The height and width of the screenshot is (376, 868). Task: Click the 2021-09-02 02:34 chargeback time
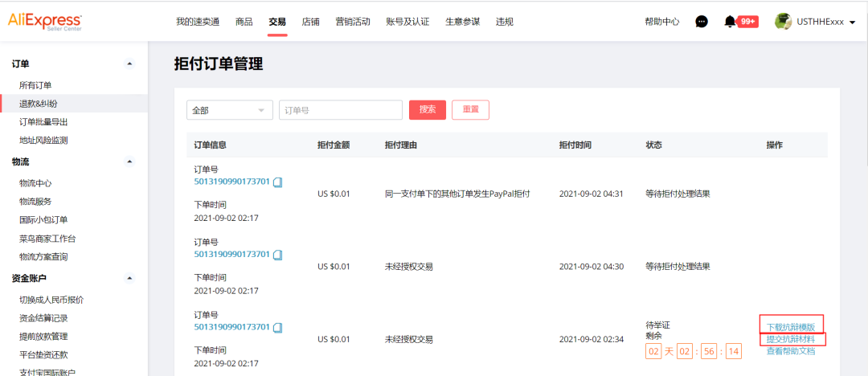point(592,340)
